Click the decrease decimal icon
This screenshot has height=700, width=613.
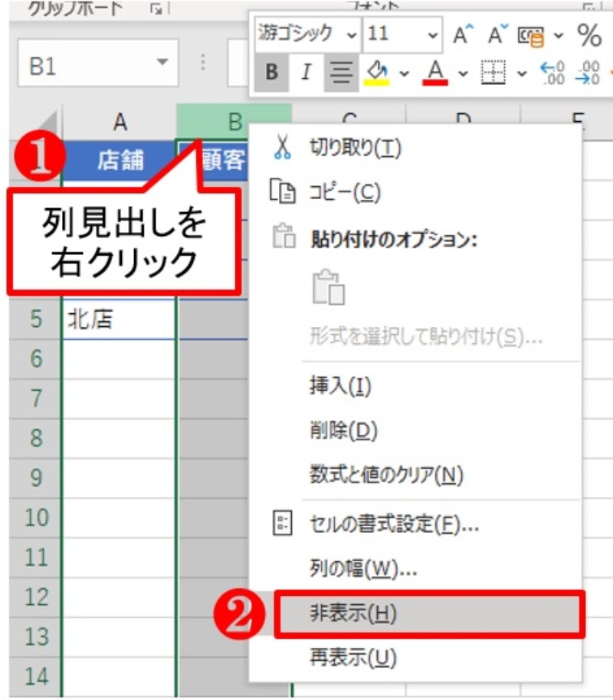[x=587, y=73]
